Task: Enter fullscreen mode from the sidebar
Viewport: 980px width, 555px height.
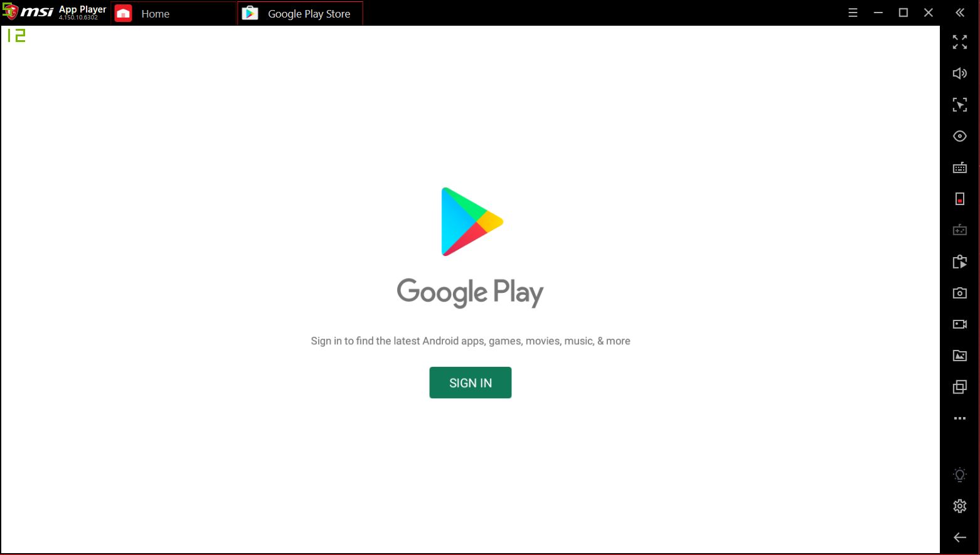Action: (959, 42)
